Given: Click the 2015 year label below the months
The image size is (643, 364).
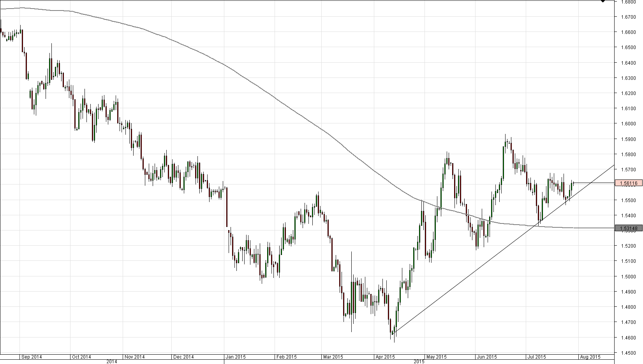Looking at the screenshot, I should [419, 362].
